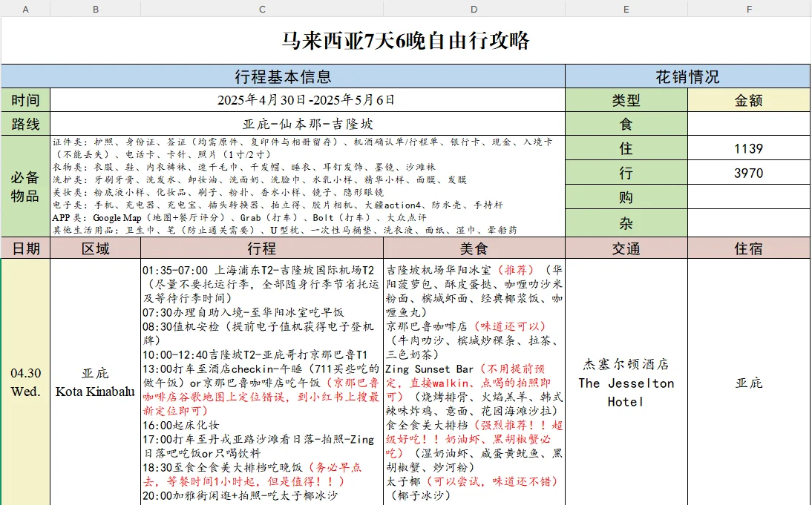Select the title cell 马来西亚7天6晚自由行攻略
Screen dimensions: 812x505
coord(406,39)
